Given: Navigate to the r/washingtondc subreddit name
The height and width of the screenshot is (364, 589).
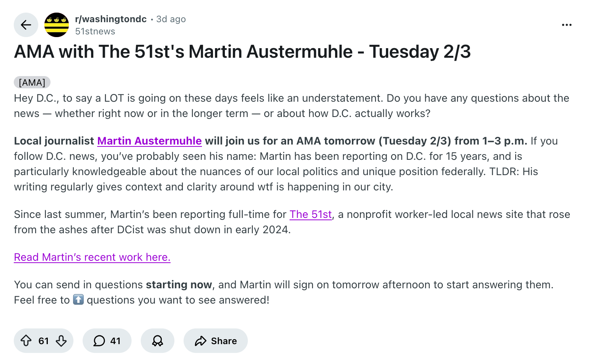Looking at the screenshot, I should pos(111,19).
